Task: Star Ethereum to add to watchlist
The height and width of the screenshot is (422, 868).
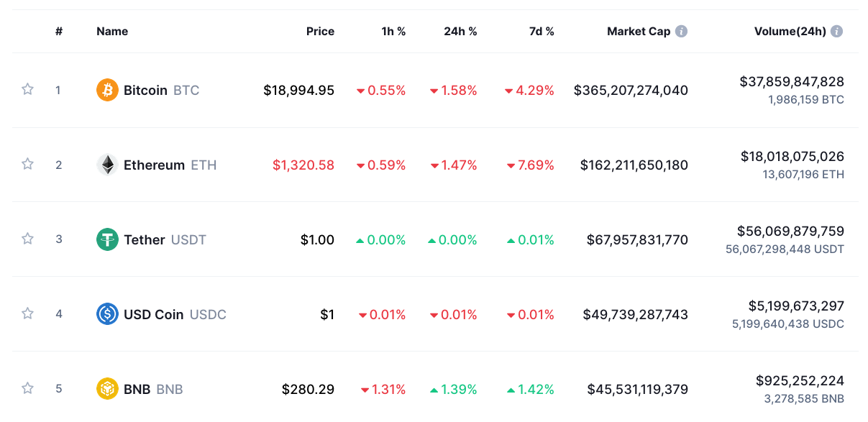Action: 27,164
